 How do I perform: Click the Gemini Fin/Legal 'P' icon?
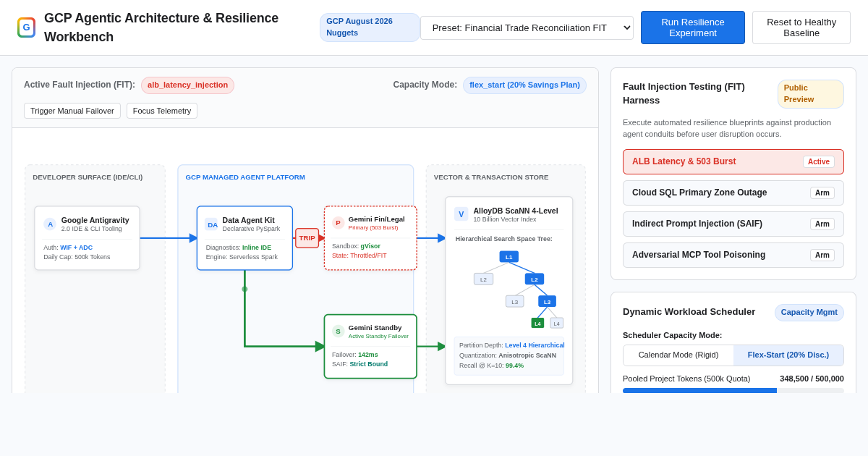[338, 223]
